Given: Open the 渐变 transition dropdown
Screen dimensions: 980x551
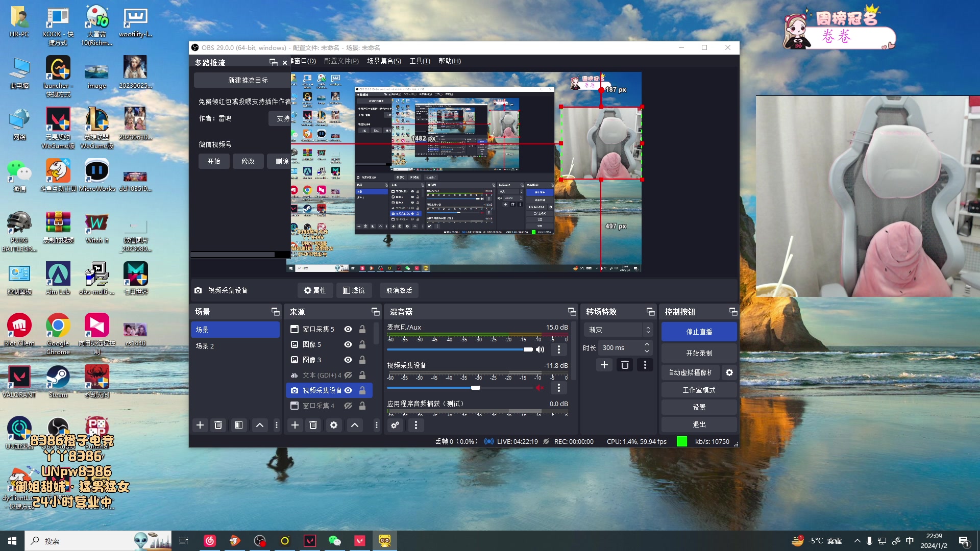Looking at the screenshot, I should tap(618, 330).
